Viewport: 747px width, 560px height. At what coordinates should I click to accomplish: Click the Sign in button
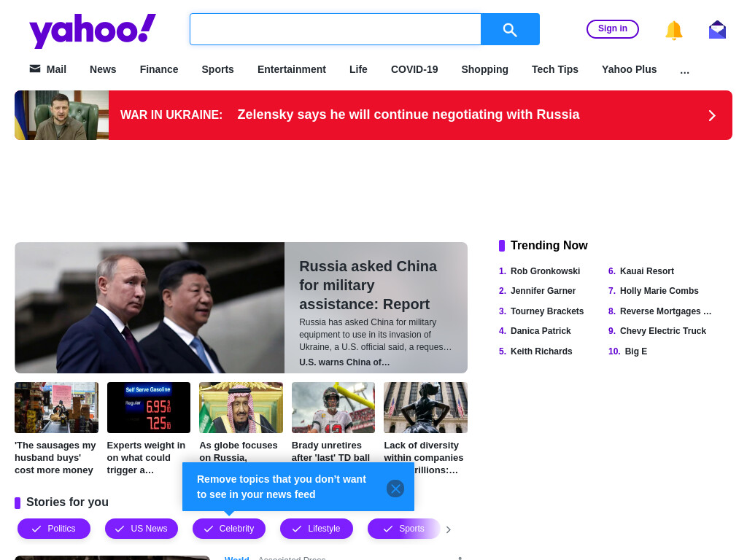click(x=613, y=28)
